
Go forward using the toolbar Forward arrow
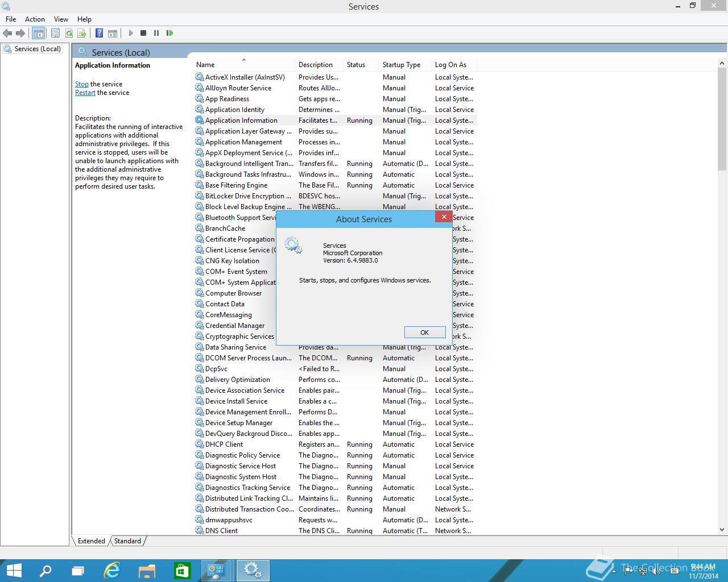(20, 33)
